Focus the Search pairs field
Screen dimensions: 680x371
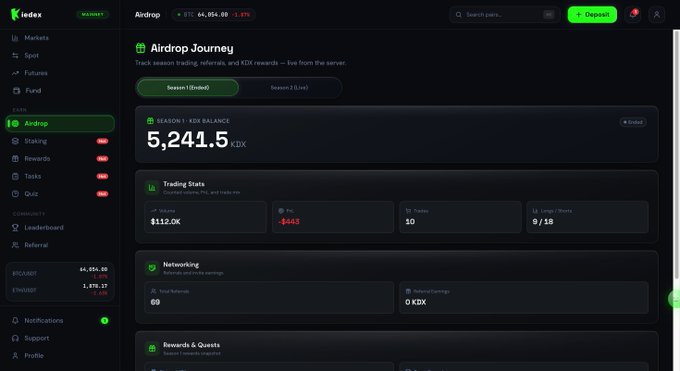tap(505, 14)
